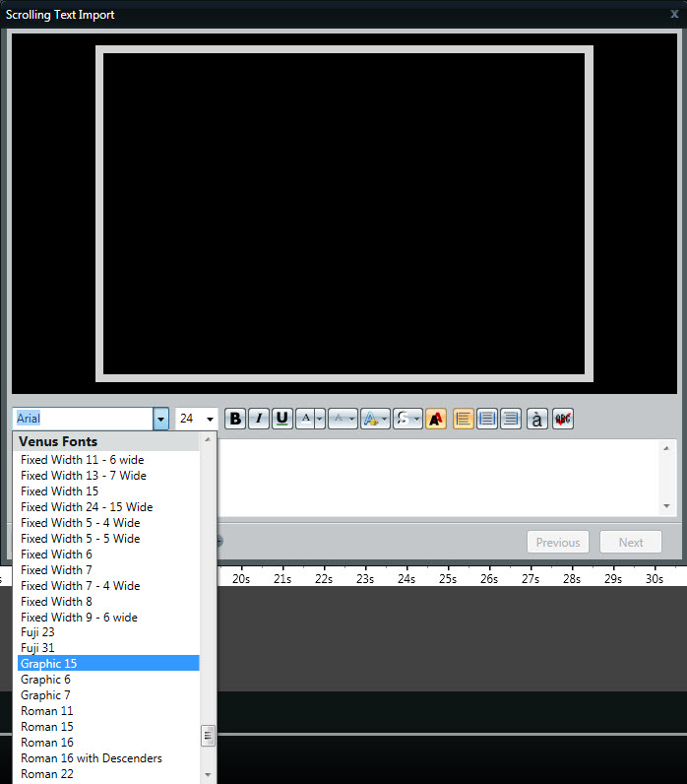Click the 28s timeline marker

tap(572, 578)
